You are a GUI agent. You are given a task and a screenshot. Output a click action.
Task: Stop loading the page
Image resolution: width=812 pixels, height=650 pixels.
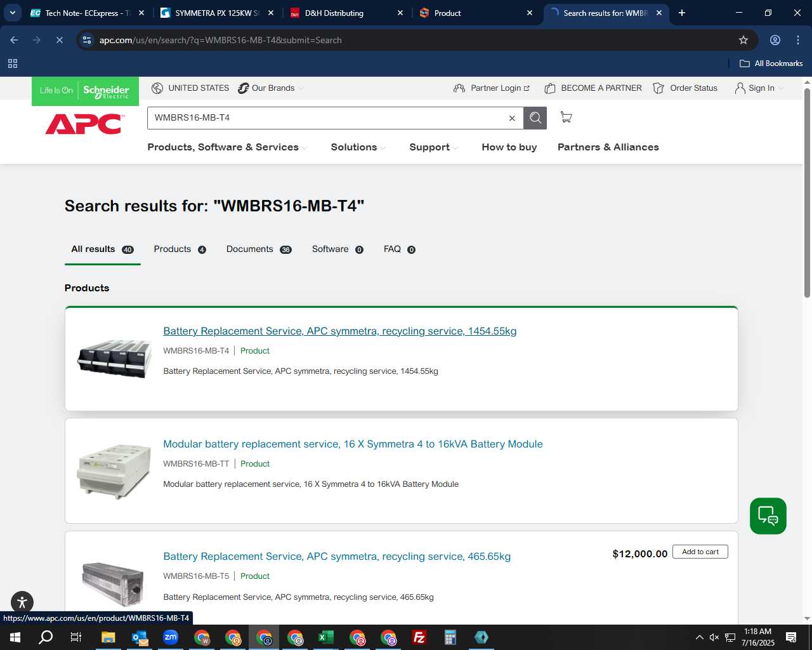tap(60, 40)
